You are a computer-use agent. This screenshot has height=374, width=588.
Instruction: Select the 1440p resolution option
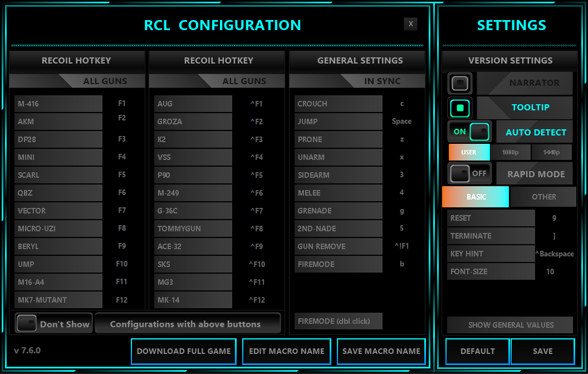pos(551,152)
